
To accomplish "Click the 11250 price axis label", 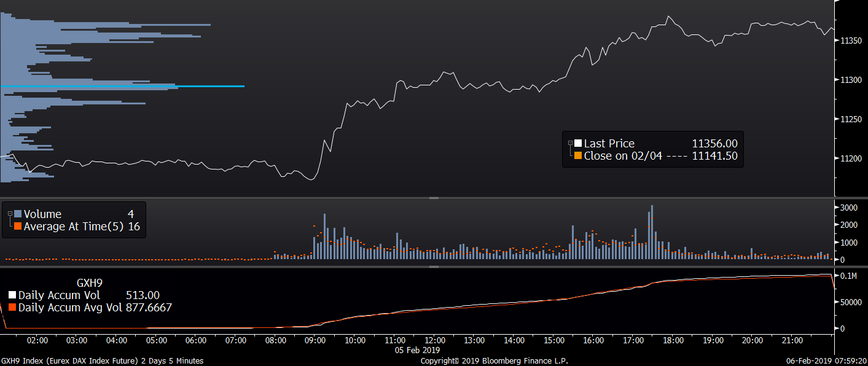I will click(x=851, y=119).
